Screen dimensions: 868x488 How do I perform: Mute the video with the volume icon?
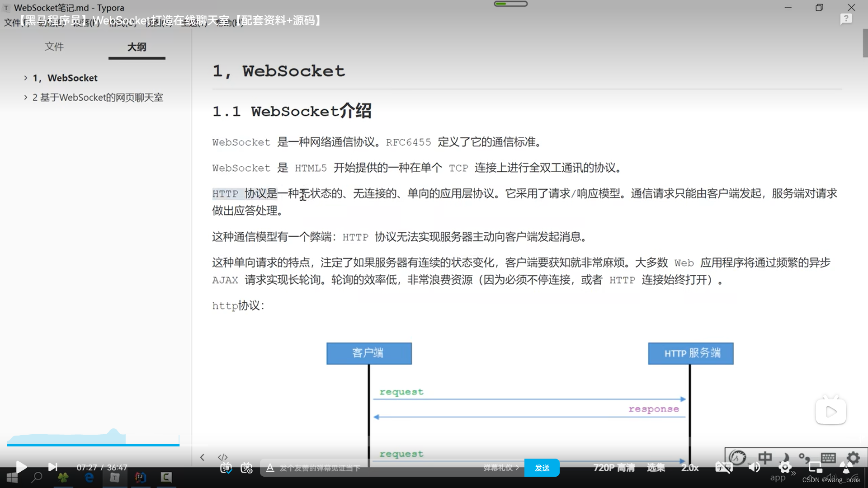(x=754, y=468)
